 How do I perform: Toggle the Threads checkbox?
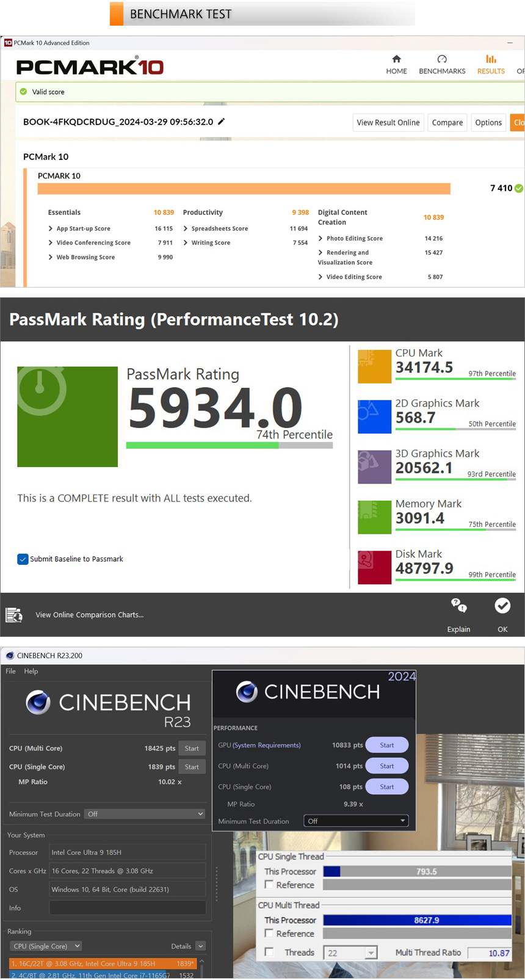pyautogui.click(x=269, y=952)
